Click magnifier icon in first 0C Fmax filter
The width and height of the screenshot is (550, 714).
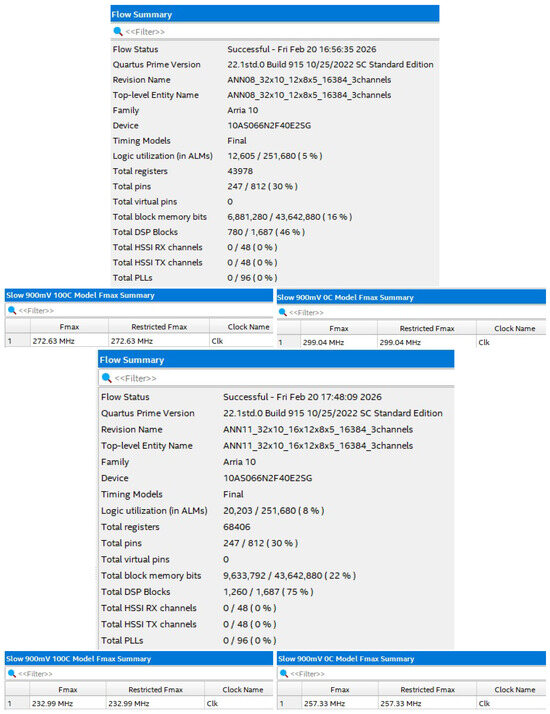click(283, 312)
